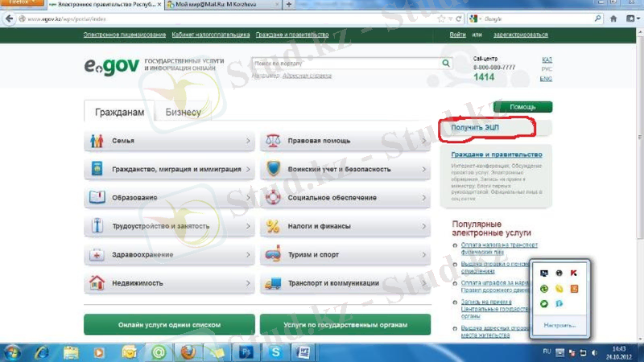Click the portal search input field
The width and height of the screenshot is (644, 362).
[346, 64]
